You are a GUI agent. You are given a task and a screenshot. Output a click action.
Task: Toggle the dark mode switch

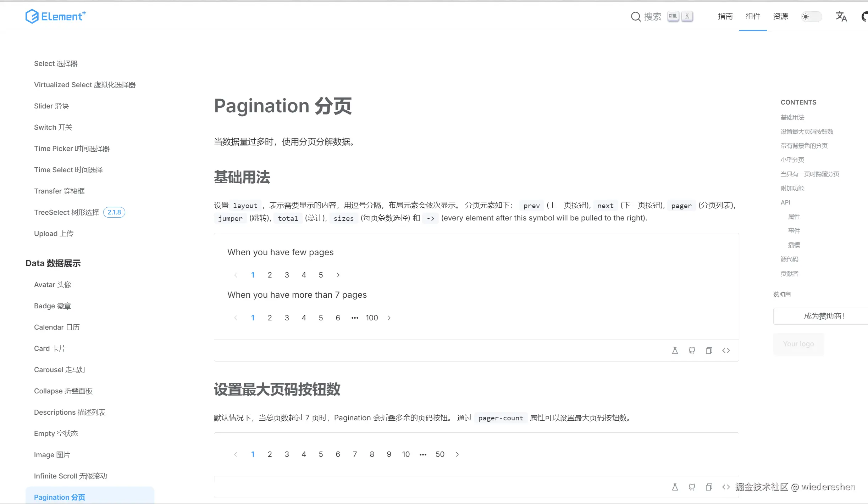[811, 16]
